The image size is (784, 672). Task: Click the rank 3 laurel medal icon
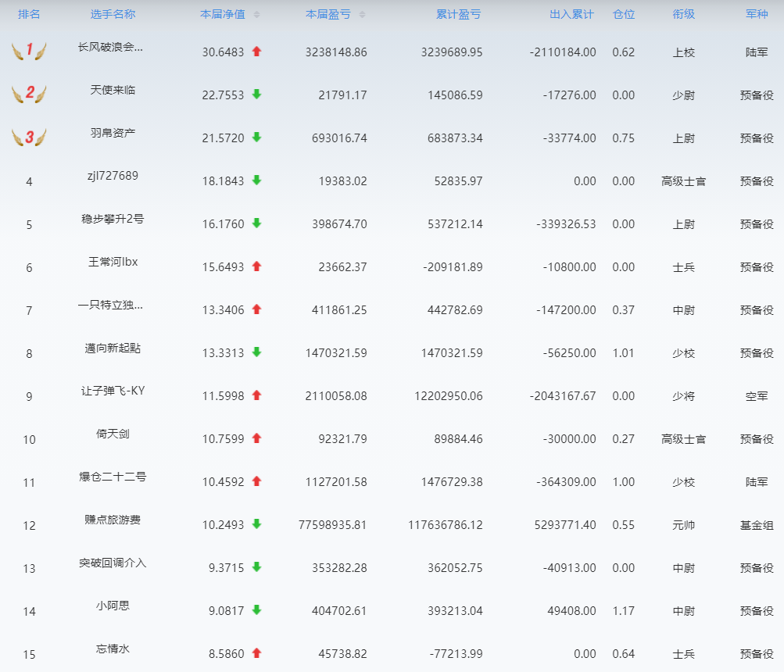(x=29, y=137)
